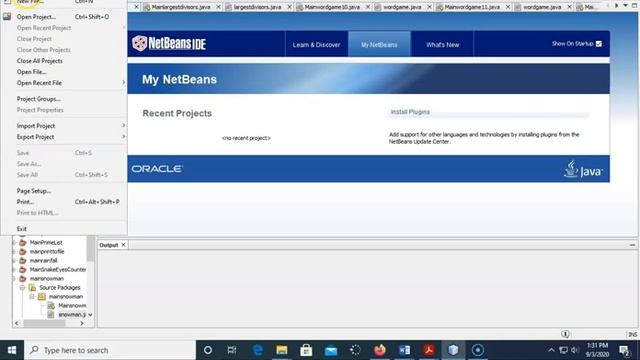The image size is (640, 360).
Task: Open Learn & Discover tab
Action: point(316,44)
